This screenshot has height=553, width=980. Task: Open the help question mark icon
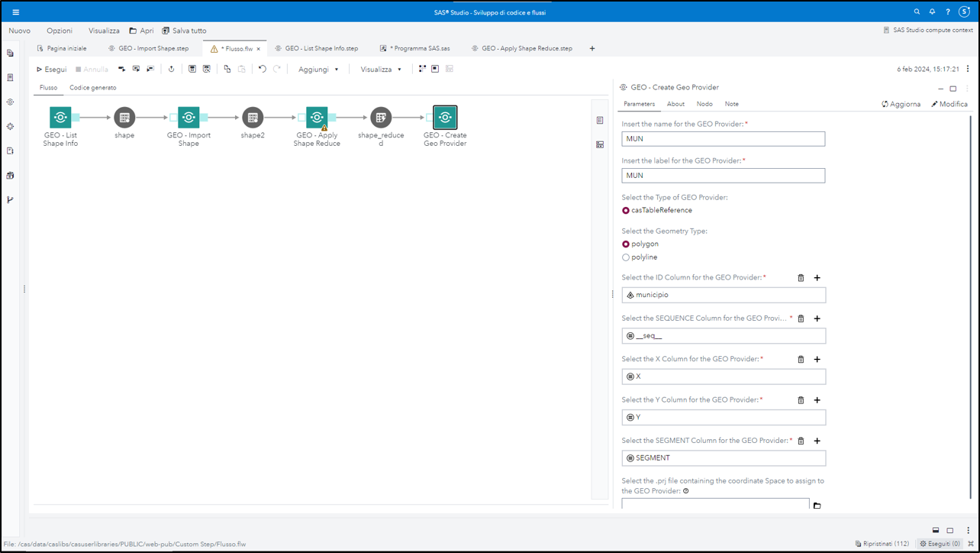click(948, 12)
